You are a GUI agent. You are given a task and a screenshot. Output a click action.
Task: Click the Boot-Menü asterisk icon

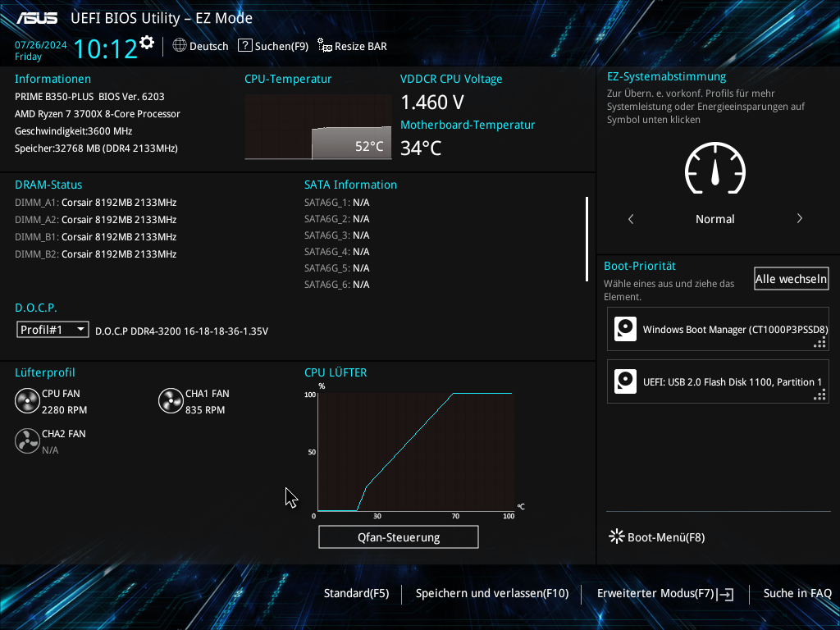click(617, 536)
